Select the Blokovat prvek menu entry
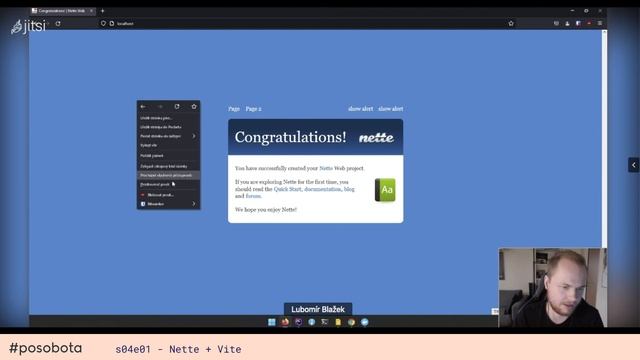The width and height of the screenshot is (640, 360). [168, 195]
